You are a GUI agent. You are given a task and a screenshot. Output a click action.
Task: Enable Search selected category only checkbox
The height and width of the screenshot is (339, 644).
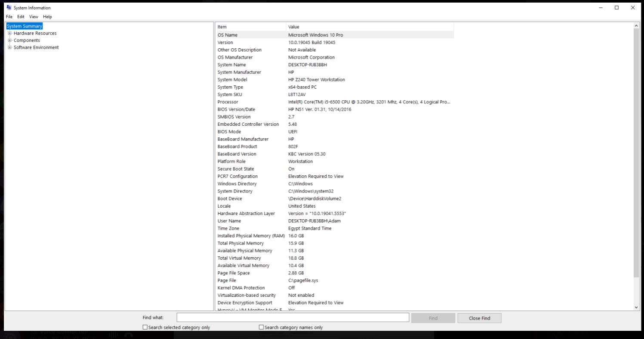point(145,327)
